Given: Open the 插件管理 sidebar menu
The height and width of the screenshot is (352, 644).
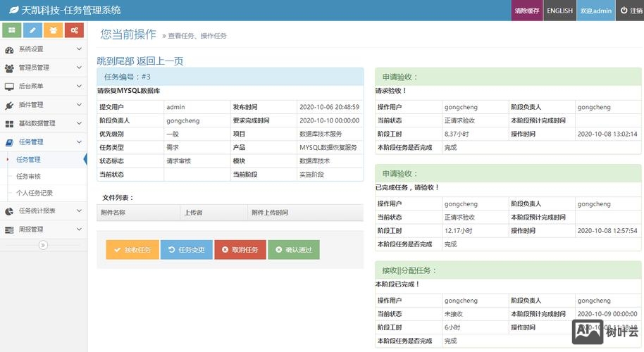Looking at the screenshot, I should [43, 105].
